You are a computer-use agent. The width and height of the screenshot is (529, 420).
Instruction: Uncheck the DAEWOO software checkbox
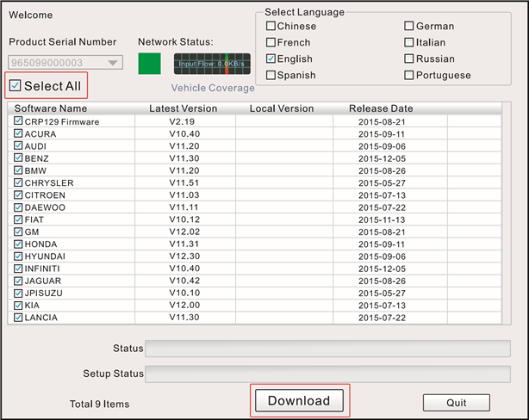coord(18,207)
